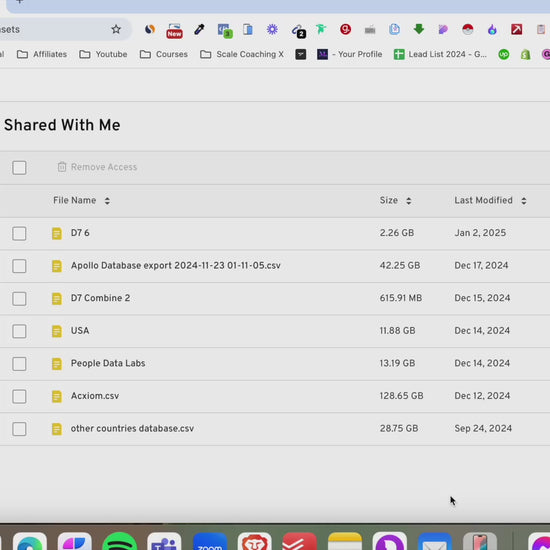550x550 pixels.
Task: Tick the select-all checkbox above the table
Action: pyautogui.click(x=19, y=168)
